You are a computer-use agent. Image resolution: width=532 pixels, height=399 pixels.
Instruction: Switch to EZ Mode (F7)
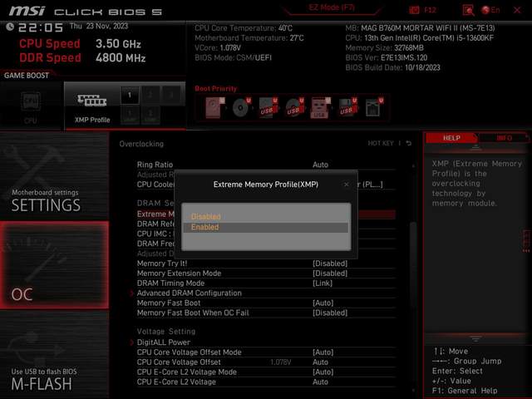pyautogui.click(x=332, y=7)
